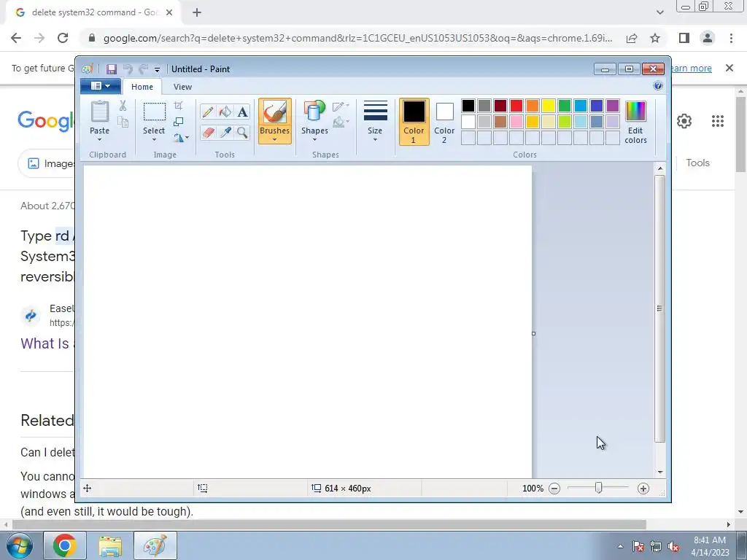The height and width of the screenshot is (560, 747).
Task: Open the Paint file menu button
Action: pyautogui.click(x=101, y=86)
